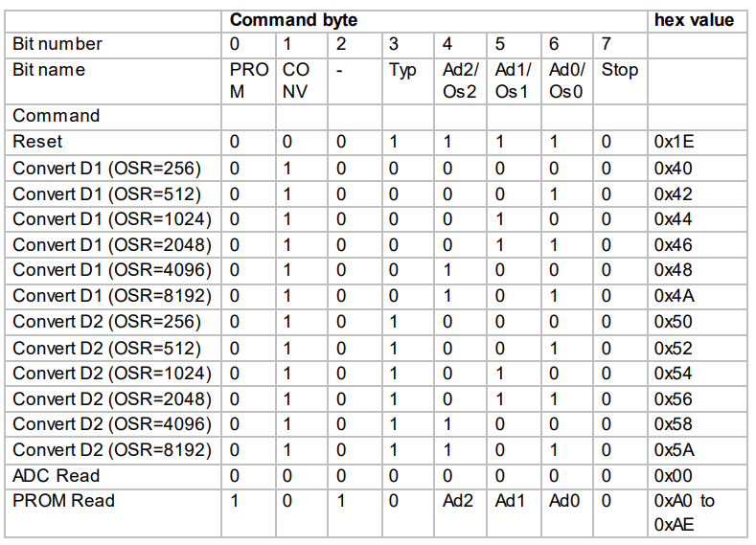
Task: Select the 'ADC Read' row label
Action: click(56, 476)
